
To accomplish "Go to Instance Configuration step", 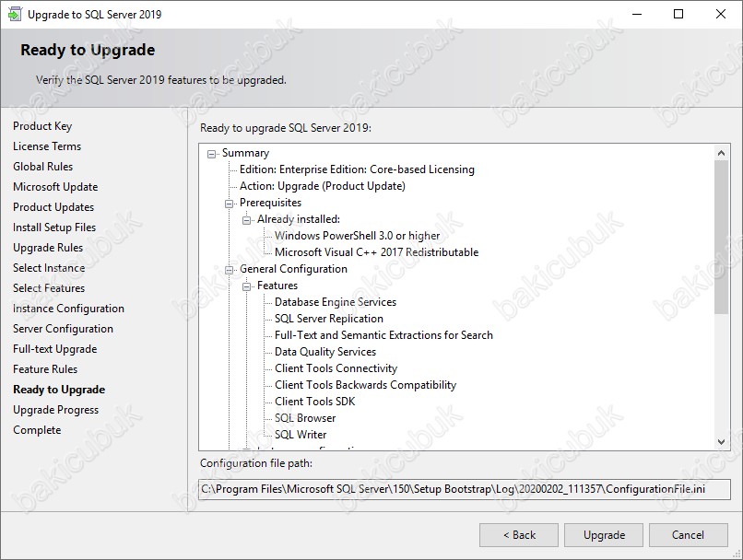I will (69, 309).
